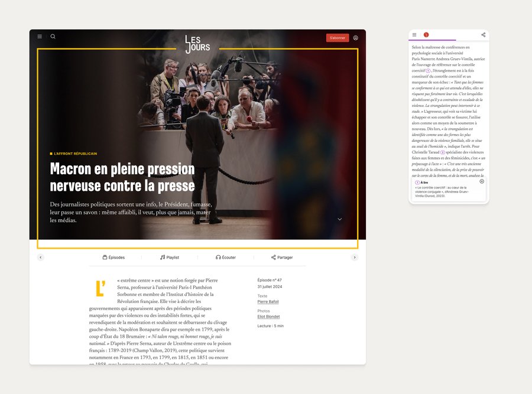Screen dimensions: 532x394
Task: Open photographer Eliot Blondet's link
Action: (268, 317)
